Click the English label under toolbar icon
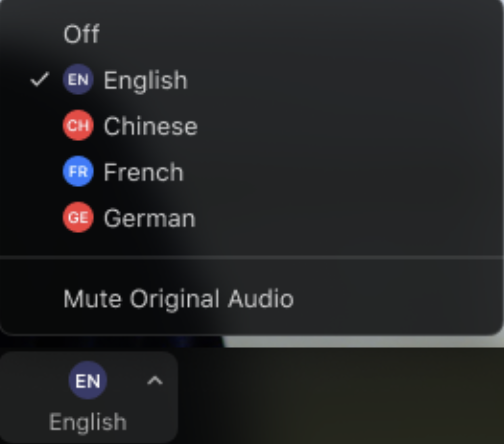Viewport: 504px width, 444px height. point(88,423)
